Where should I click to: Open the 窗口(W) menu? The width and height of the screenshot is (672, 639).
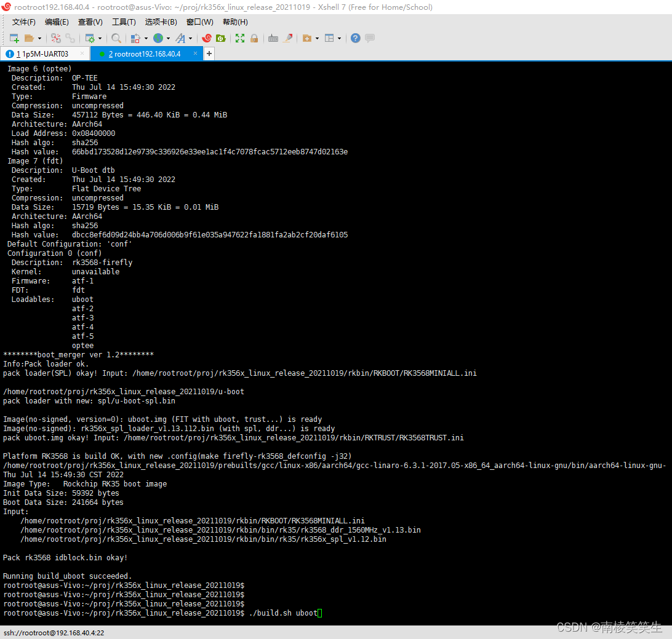[x=200, y=22]
